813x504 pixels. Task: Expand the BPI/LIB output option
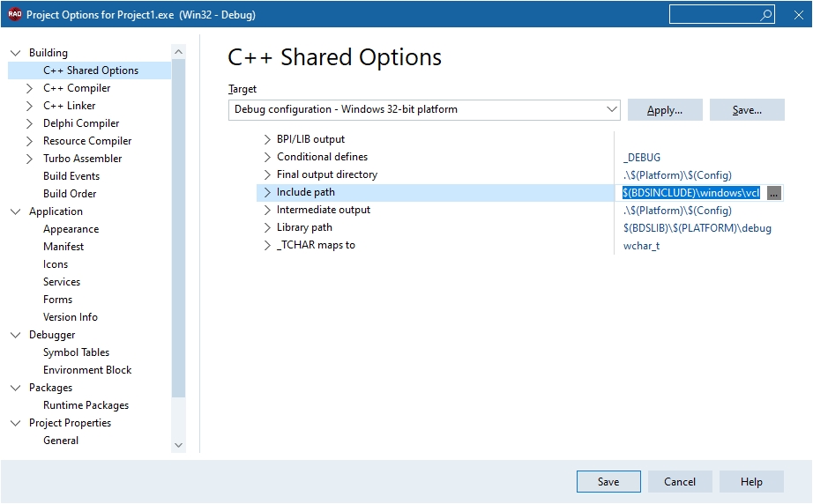point(267,139)
